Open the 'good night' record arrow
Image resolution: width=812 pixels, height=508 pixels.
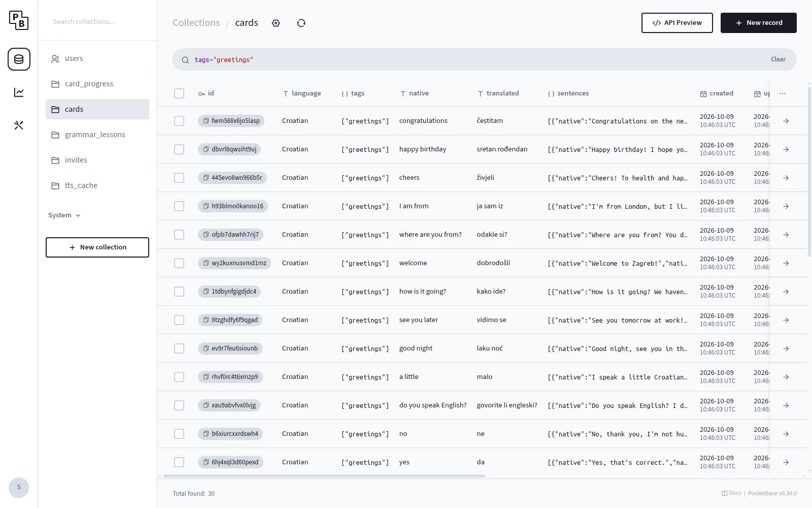[x=786, y=348]
